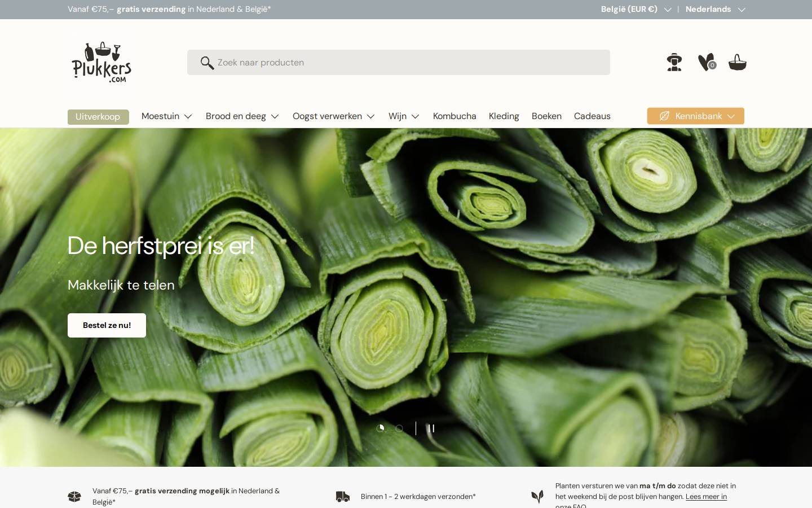Switch to the second slideshow slide dot
The width and height of the screenshot is (812, 508).
pyautogui.click(x=399, y=428)
